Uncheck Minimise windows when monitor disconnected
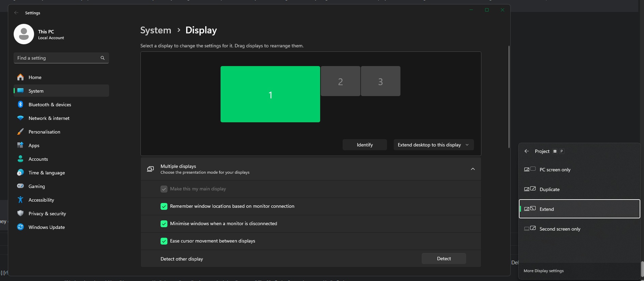This screenshot has width=644, height=281. coord(164,224)
